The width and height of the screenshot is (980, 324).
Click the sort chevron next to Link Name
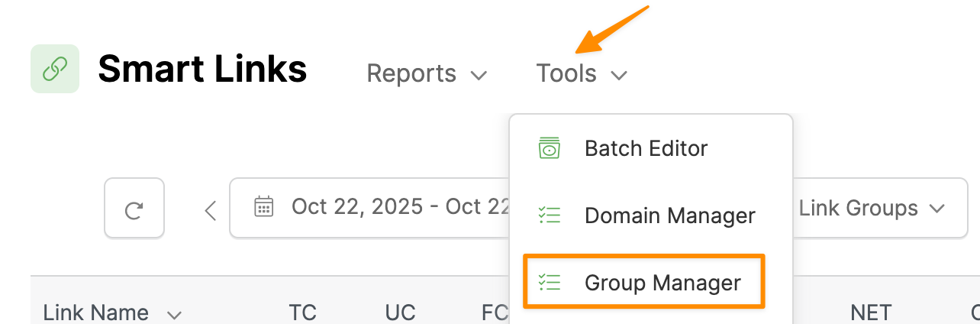tap(174, 314)
